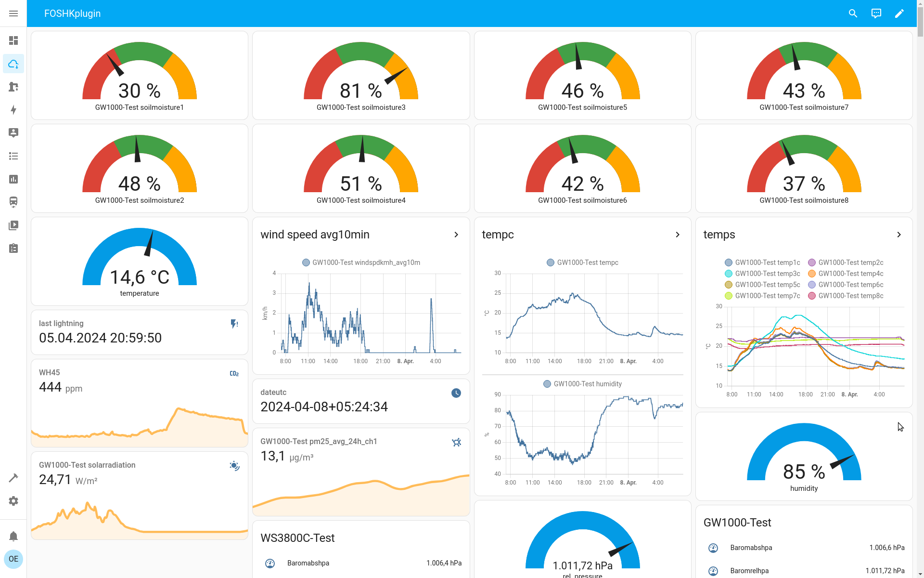Open developer tools hammer icon

tap(13, 478)
